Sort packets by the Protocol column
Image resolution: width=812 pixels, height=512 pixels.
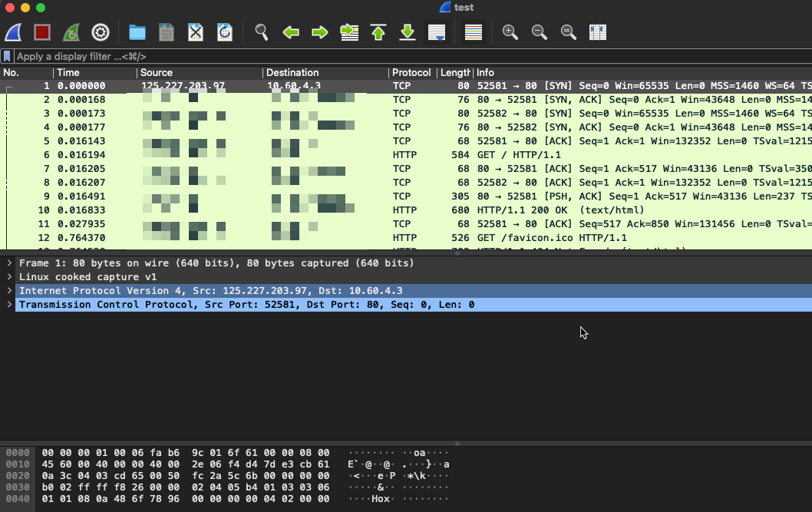[x=413, y=72]
